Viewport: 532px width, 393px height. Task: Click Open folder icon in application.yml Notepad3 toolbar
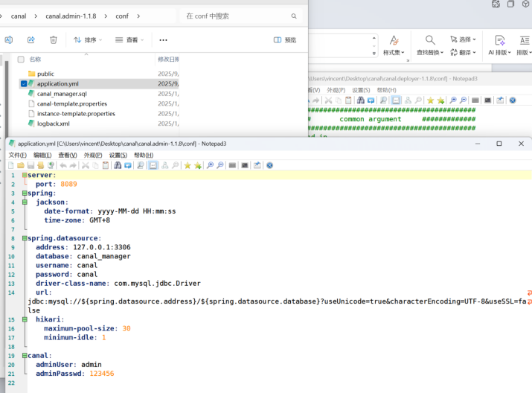click(x=21, y=165)
